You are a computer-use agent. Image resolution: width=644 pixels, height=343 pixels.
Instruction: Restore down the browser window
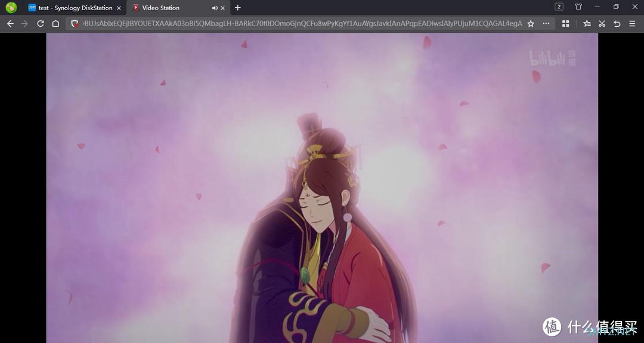tap(616, 7)
